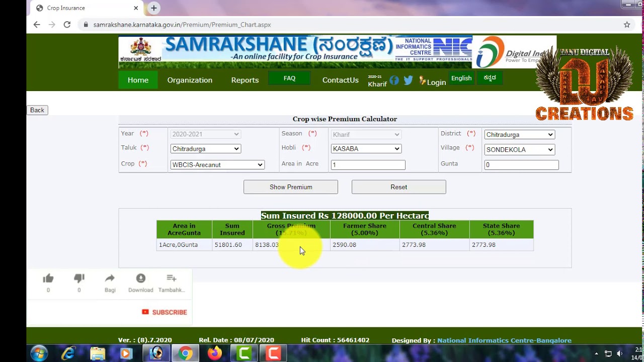Click the thumbs down dislike icon
644x362 pixels.
click(79, 279)
